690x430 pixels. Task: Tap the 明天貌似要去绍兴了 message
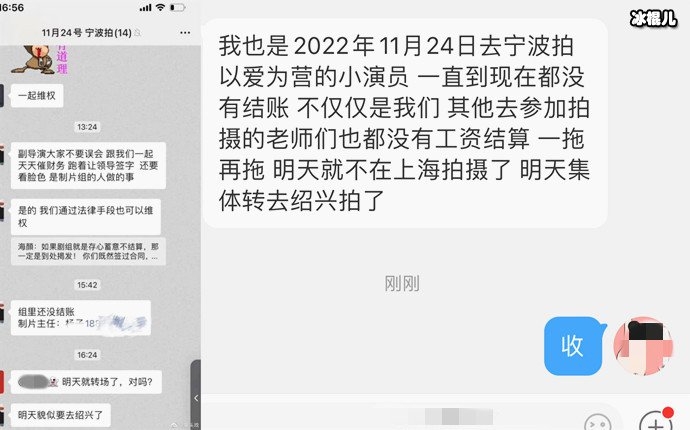pyautogui.click(x=61, y=415)
